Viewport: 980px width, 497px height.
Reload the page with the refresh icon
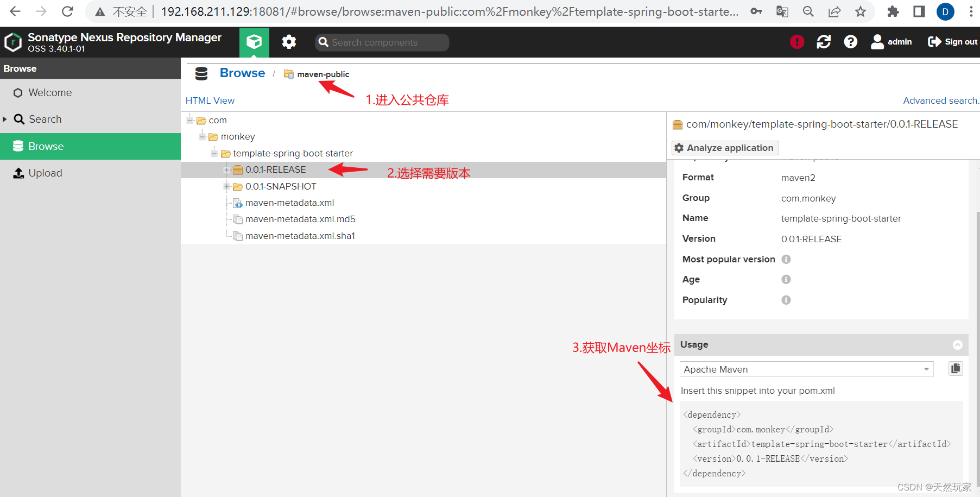tap(67, 11)
